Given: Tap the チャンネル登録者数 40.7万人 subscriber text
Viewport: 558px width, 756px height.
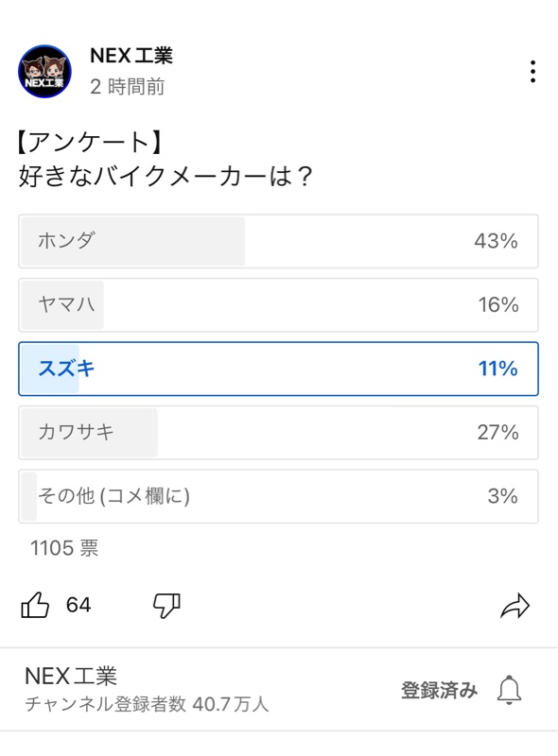Looking at the screenshot, I should [x=147, y=704].
